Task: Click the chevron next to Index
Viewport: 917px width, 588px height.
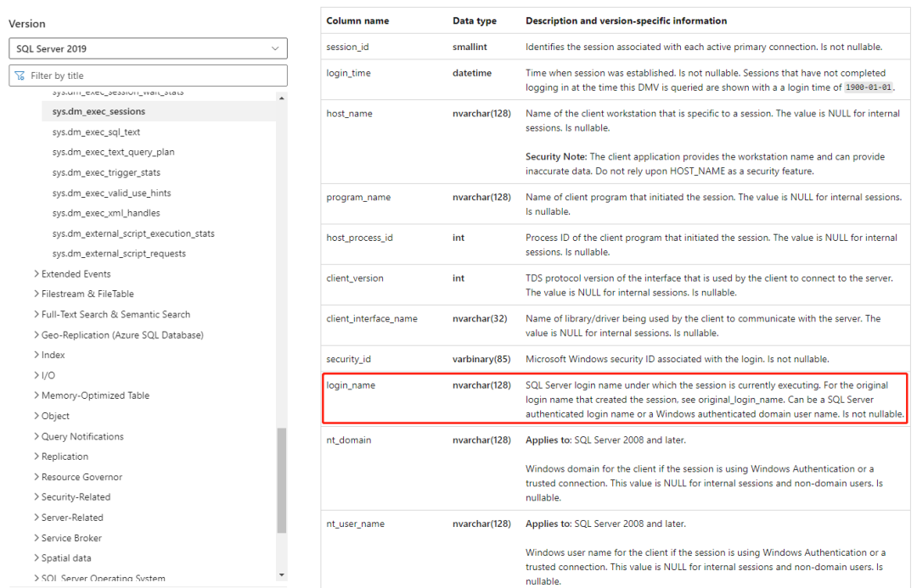Action: [x=37, y=355]
